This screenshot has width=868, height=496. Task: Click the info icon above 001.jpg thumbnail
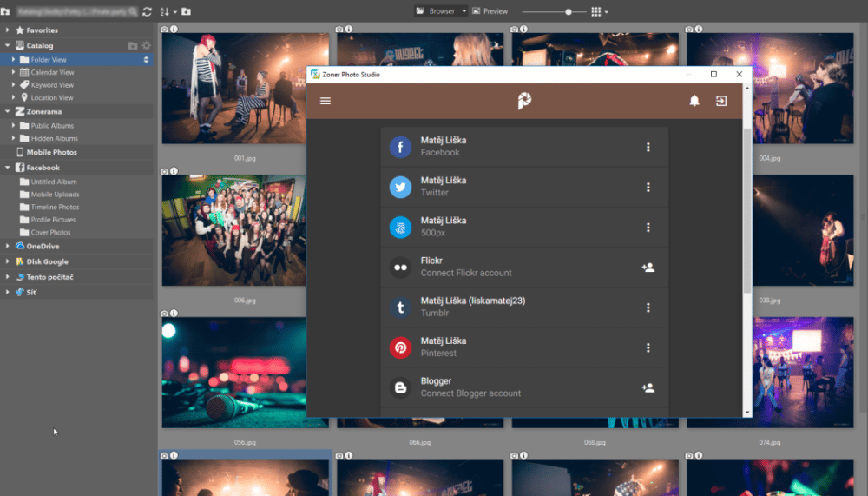pos(174,29)
